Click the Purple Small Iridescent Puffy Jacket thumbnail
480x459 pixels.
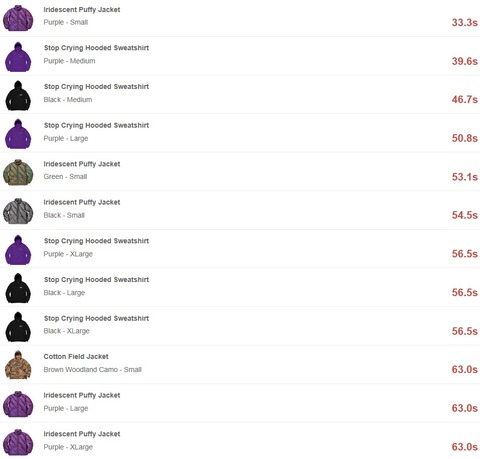(x=18, y=18)
